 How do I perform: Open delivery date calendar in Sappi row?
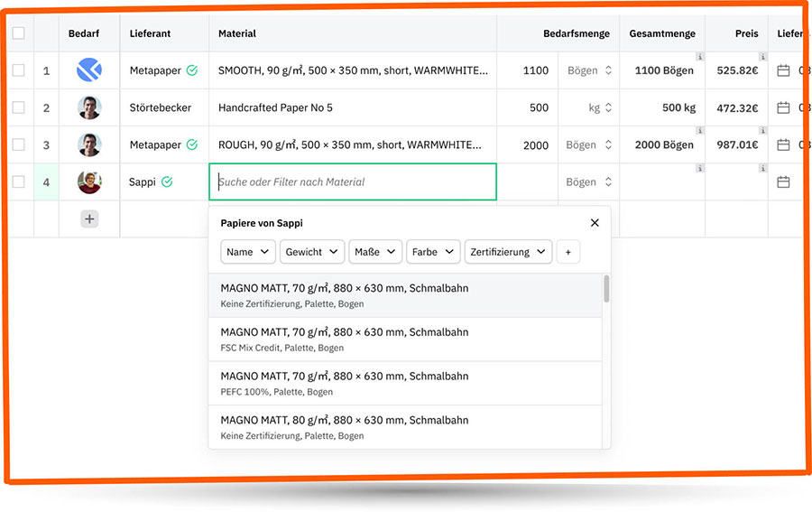pos(783,182)
